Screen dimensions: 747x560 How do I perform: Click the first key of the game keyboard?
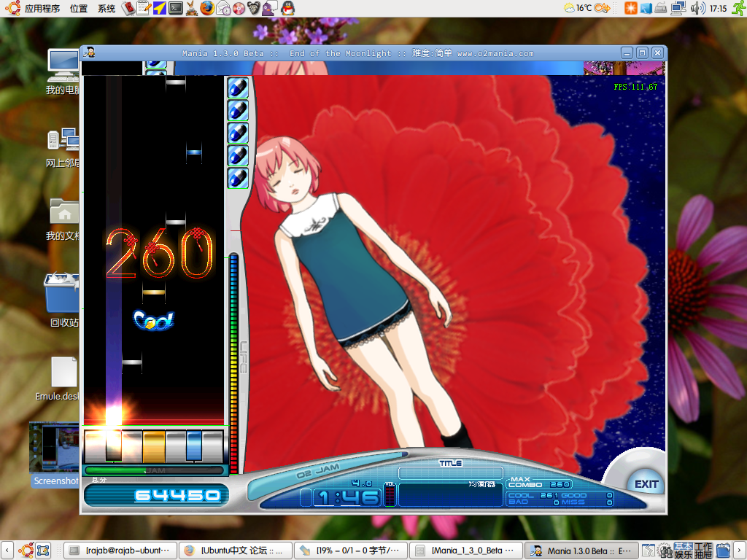coord(94,446)
